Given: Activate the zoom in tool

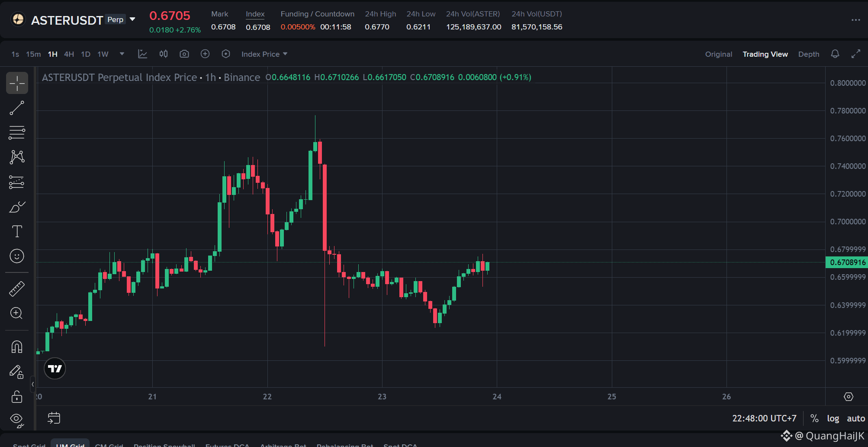Looking at the screenshot, I should pos(17,313).
